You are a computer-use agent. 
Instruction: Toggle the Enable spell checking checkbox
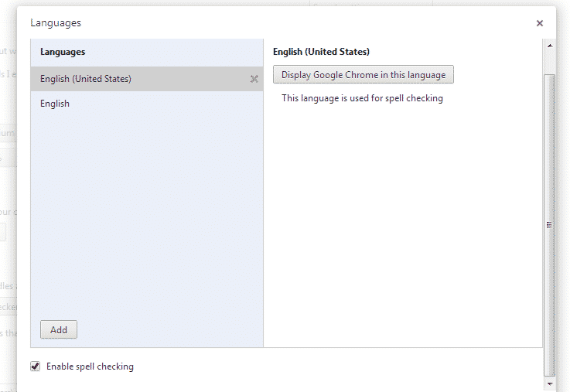tap(35, 366)
